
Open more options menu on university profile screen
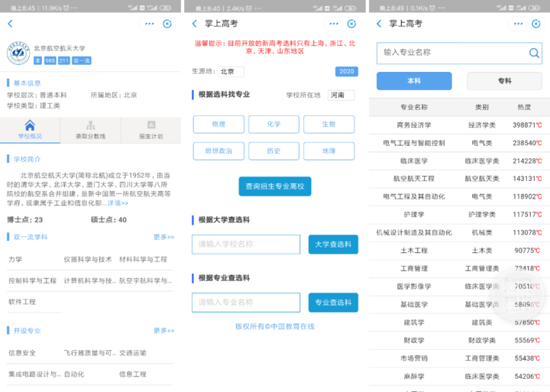click(150, 24)
